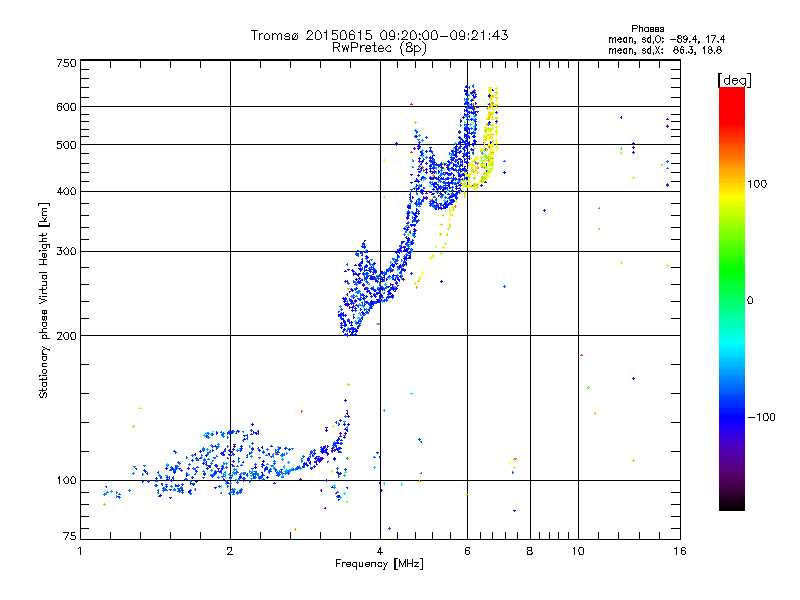Click the x-axis tick label '4'
Screen dimensions: 800x600
tap(380, 551)
